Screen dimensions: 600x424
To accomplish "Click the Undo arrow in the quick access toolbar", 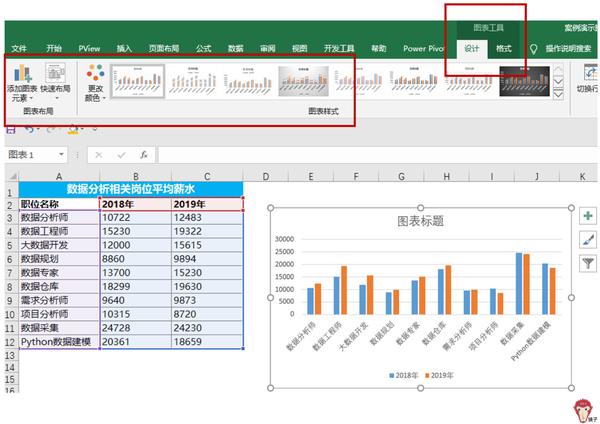I will [29, 129].
